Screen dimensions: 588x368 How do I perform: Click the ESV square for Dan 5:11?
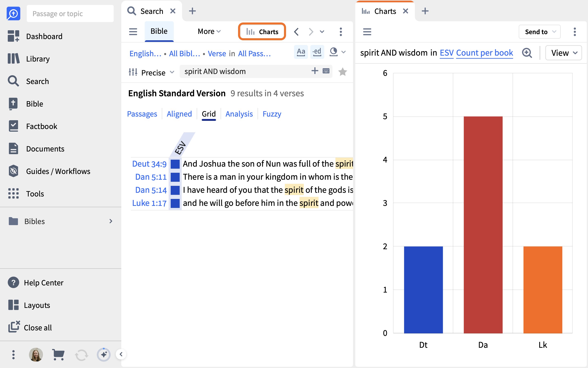pyautogui.click(x=175, y=177)
